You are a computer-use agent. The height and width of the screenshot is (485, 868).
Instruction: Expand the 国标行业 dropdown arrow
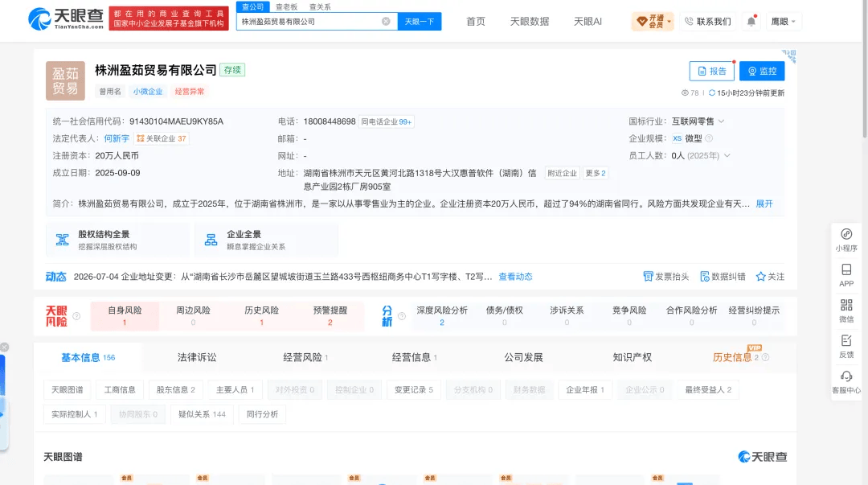coord(721,121)
